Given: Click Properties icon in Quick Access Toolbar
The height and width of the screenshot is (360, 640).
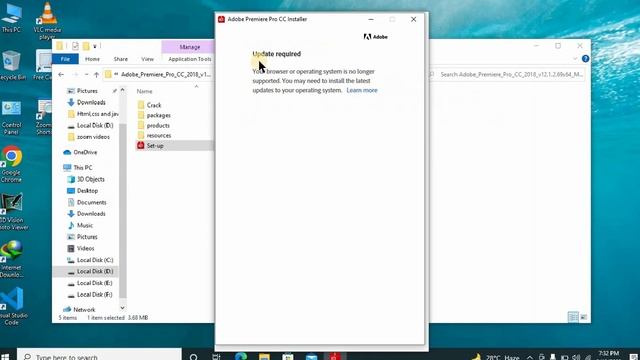Looking at the screenshot, I should coord(75,46).
